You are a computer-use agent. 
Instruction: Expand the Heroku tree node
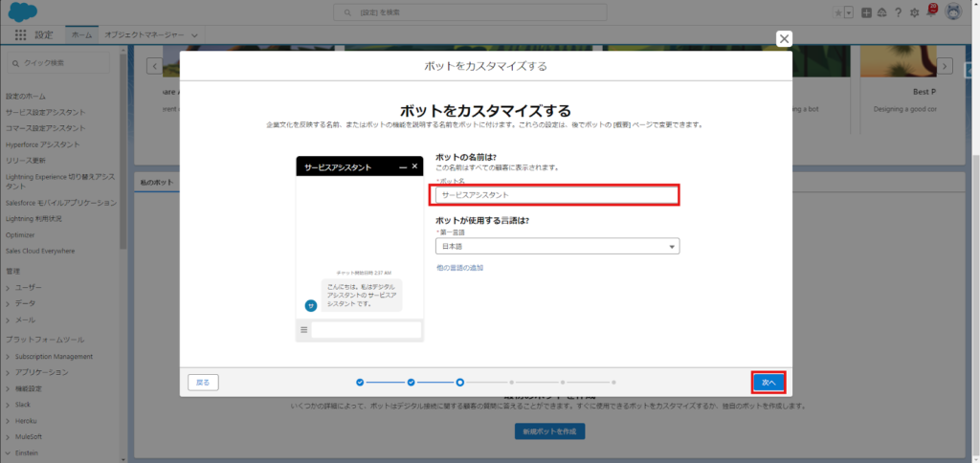[8, 421]
